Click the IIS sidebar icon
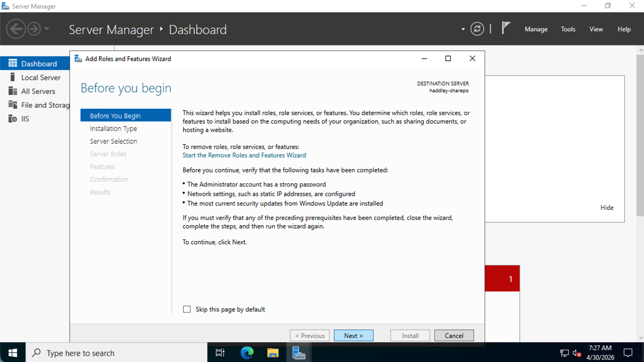Image resolution: width=644 pixels, height=362 pixels. click(x=13, y=118)
